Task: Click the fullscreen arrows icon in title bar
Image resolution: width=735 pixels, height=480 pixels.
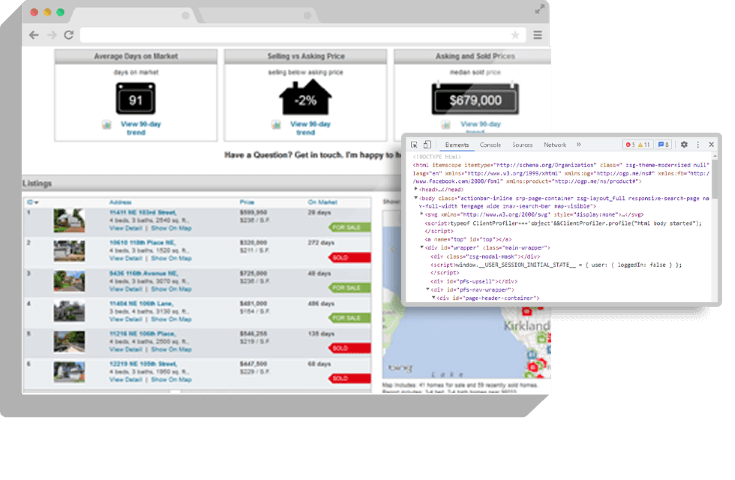Action: tap(540, 9)
